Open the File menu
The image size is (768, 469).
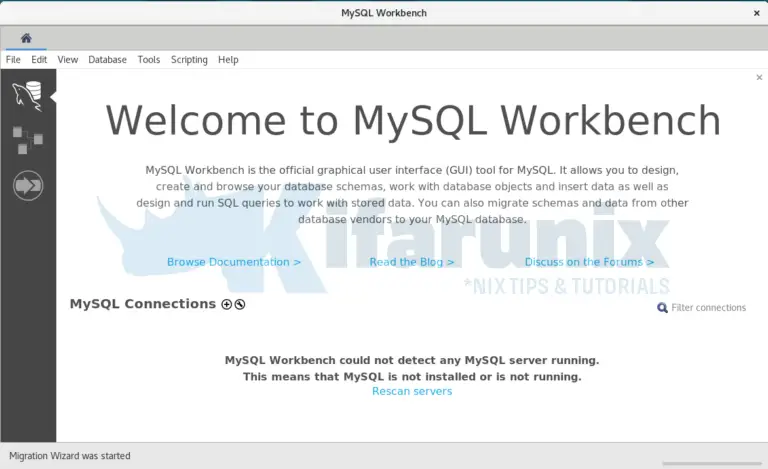coord(13,60)
